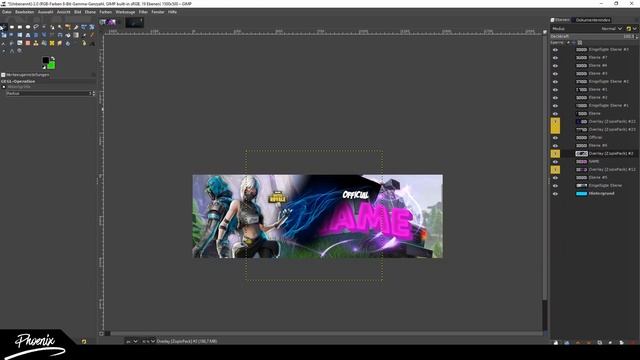Adjust the Deckkraft spinner arrows
The image size is (640, 360).
pos(637,36)
